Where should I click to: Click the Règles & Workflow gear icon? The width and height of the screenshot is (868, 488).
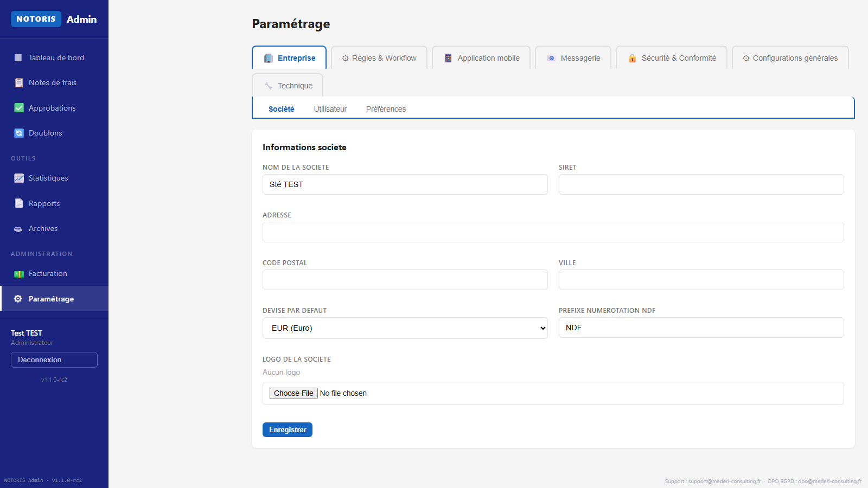coord(345,58)
